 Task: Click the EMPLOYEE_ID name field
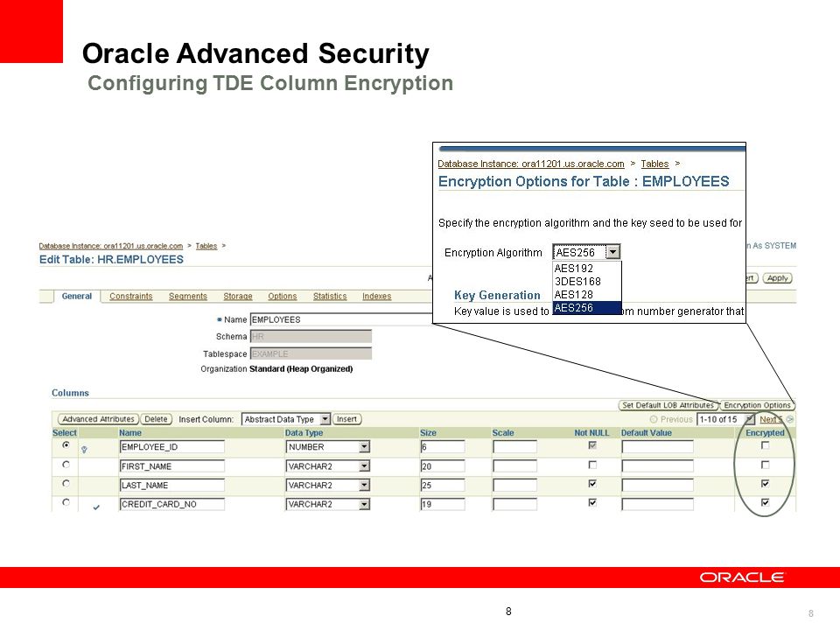(172, 447)
